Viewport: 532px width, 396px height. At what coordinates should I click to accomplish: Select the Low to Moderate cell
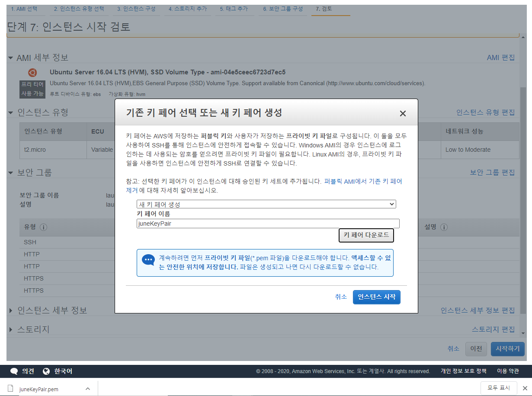pyautogui.click(x=480, y=150)
